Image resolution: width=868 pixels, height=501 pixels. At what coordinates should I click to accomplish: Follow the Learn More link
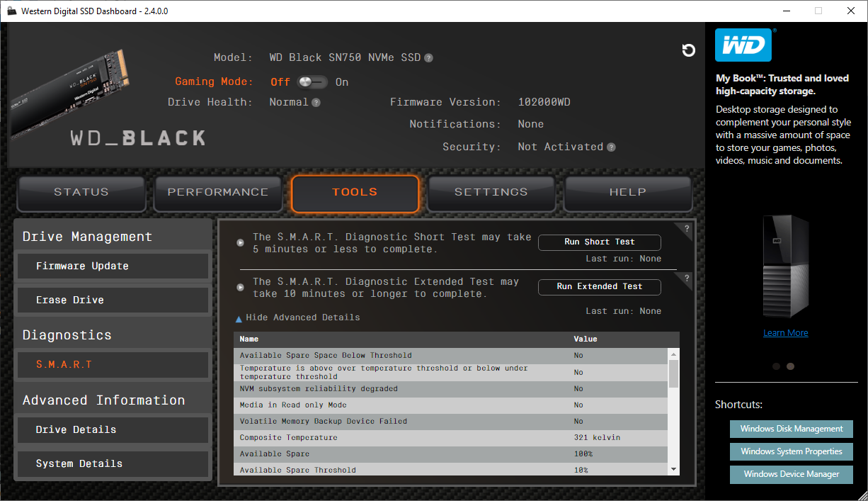(785, 333)
